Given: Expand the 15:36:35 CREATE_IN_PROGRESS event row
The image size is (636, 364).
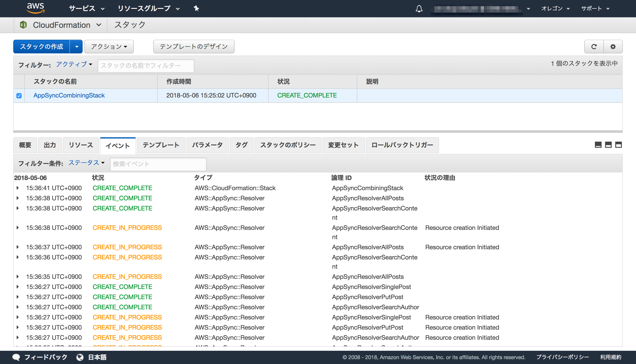Looking at the screenshot, I should [x=17, y=277].
